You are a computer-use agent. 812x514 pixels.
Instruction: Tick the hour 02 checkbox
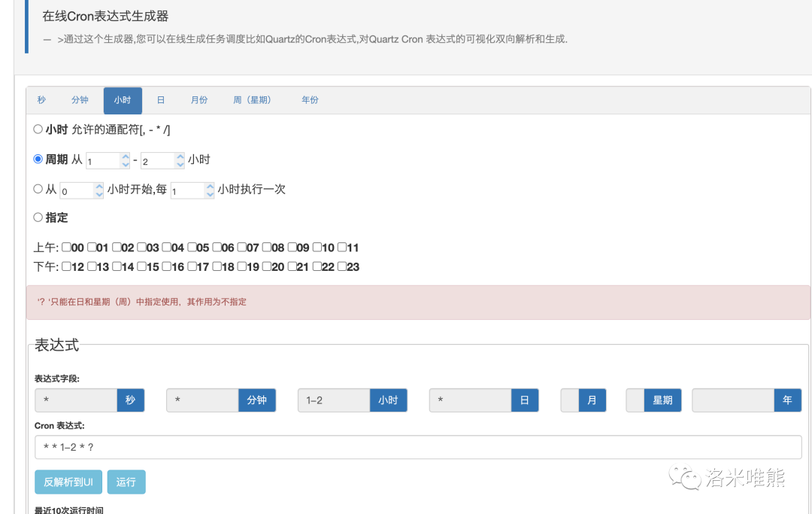[117, 247]
